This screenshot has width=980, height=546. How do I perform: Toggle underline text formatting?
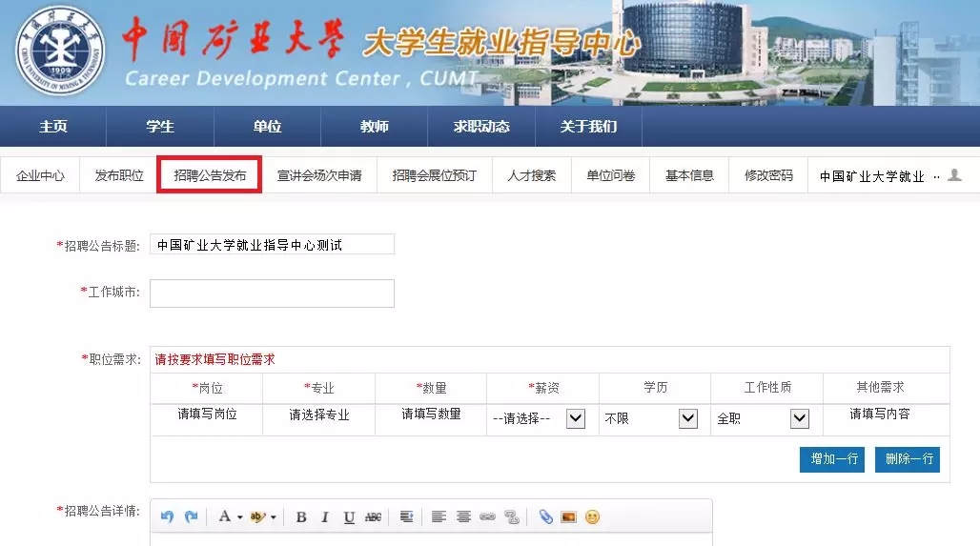pyautogui.click(x=349, y=516)
